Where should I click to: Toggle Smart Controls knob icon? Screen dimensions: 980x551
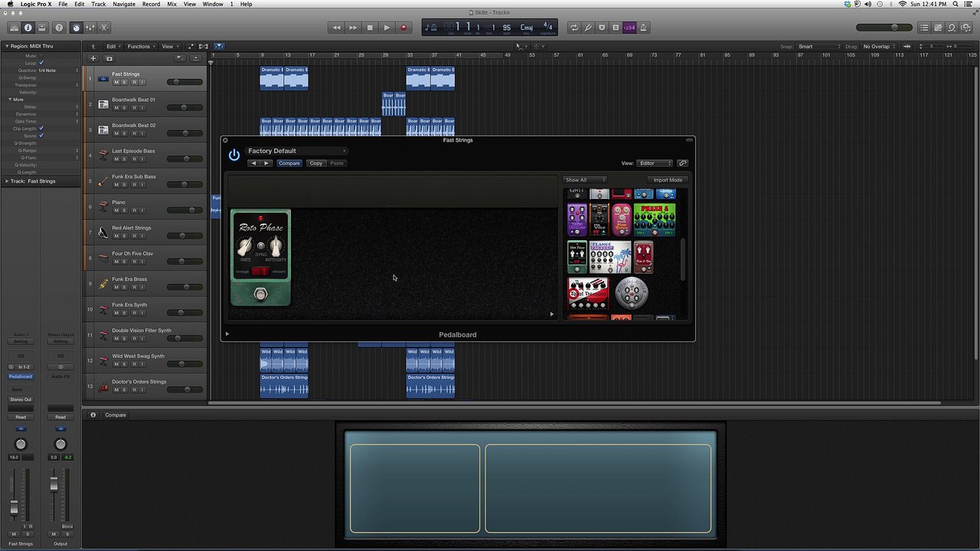tap(76, 28)
